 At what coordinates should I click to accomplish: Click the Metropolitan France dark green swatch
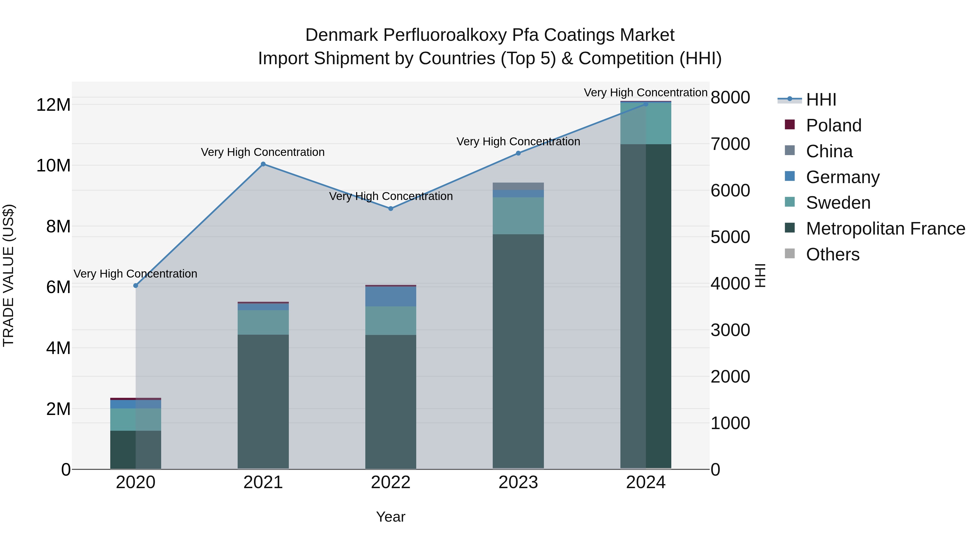click(x=790, y=228)
